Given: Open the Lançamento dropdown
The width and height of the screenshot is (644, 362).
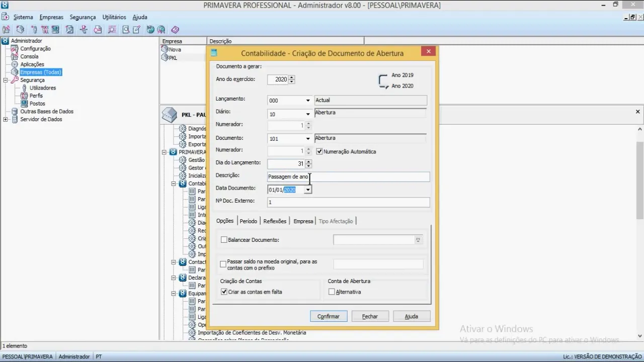Looking at the screenshot, I should [308, 101].
